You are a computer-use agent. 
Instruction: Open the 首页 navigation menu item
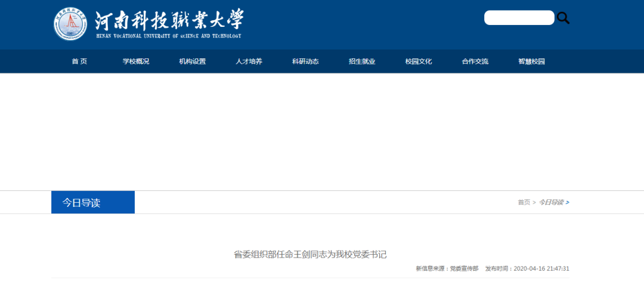pos(79,61)
